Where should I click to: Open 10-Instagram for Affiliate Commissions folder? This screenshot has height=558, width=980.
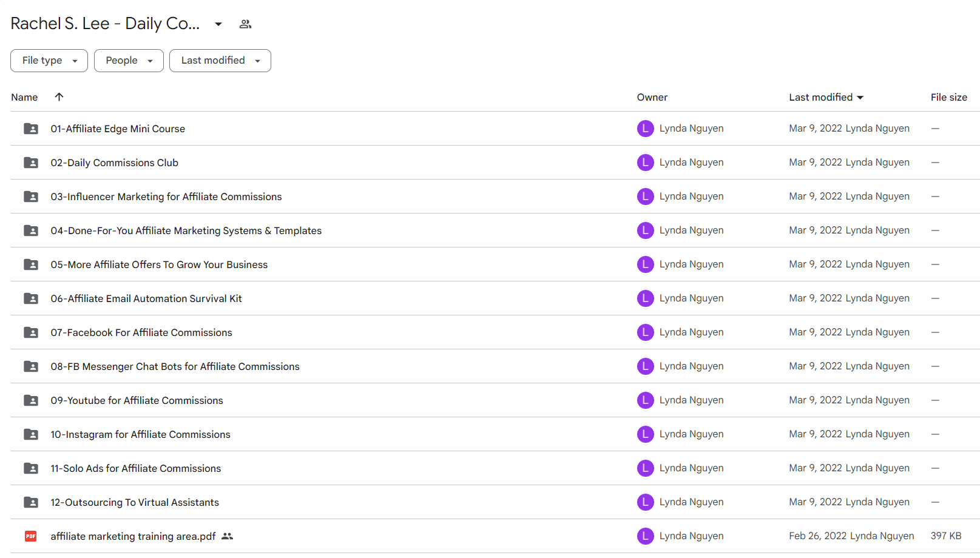(x=141, y=434)
